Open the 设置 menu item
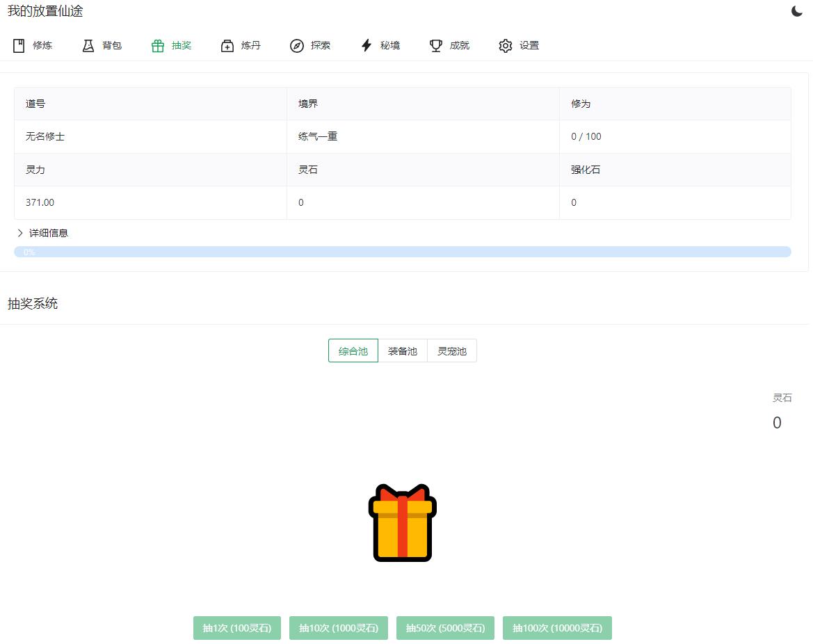 tap(520, 46)
